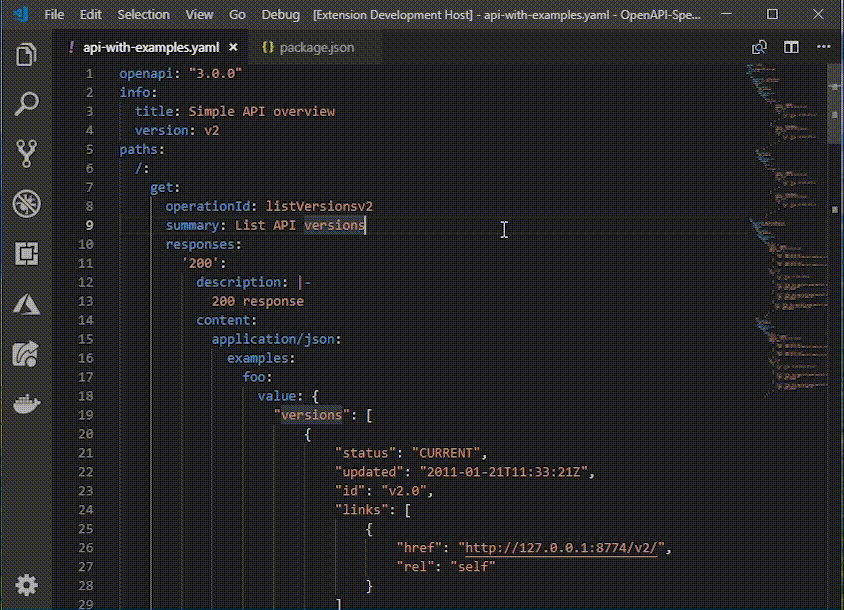Open the Source Control view
This screenshot has width=844, height=610.
tap(27, 152)
